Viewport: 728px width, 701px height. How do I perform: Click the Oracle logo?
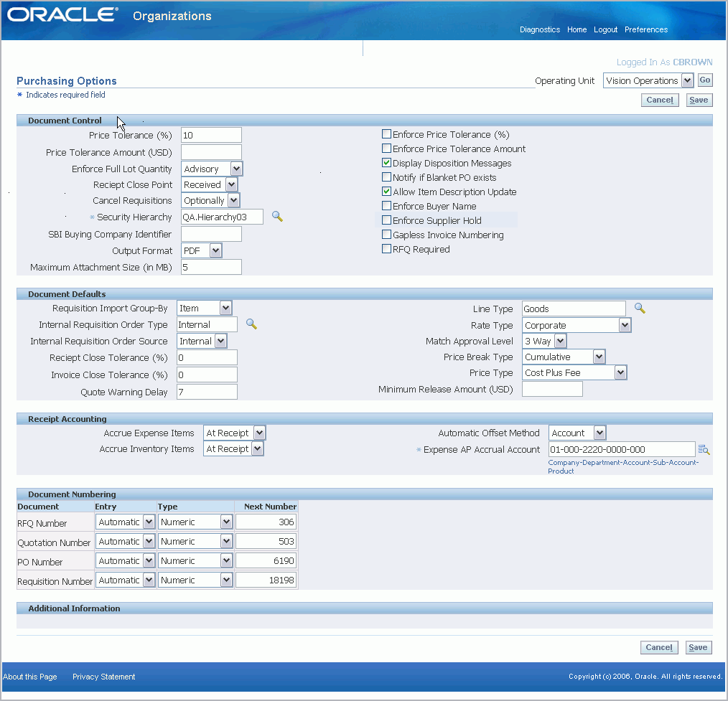[x=62, y=15]
